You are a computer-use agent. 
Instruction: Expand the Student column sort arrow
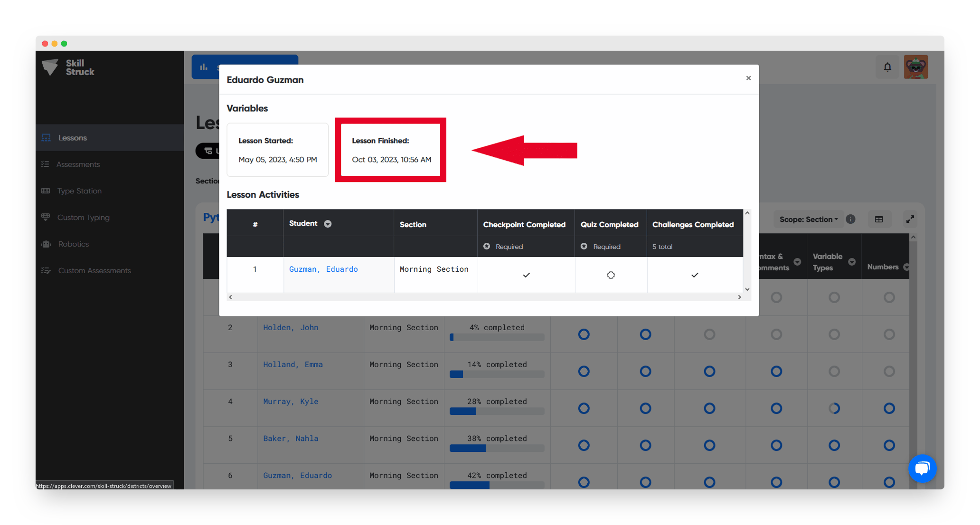(x=328, y=224)
